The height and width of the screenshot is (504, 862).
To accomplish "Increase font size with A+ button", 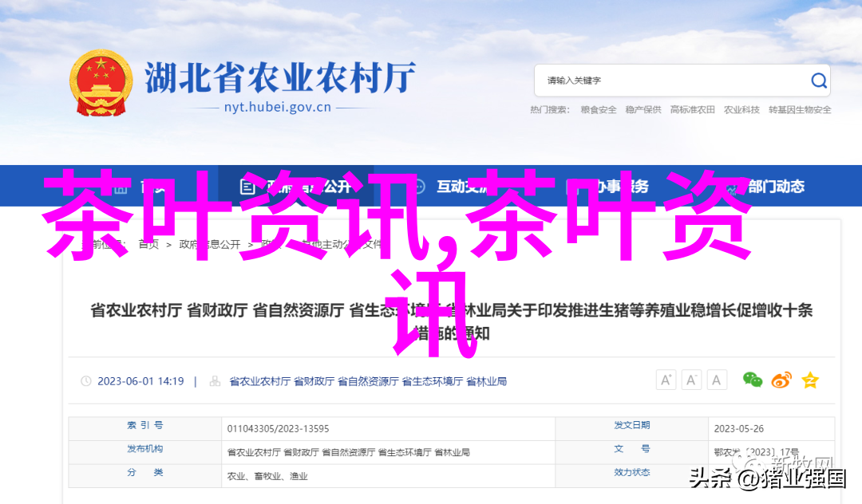I will 666,380.
